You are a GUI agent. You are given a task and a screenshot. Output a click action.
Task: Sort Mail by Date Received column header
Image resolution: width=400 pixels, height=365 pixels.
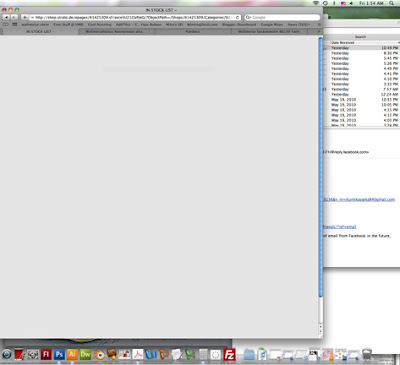343,43
